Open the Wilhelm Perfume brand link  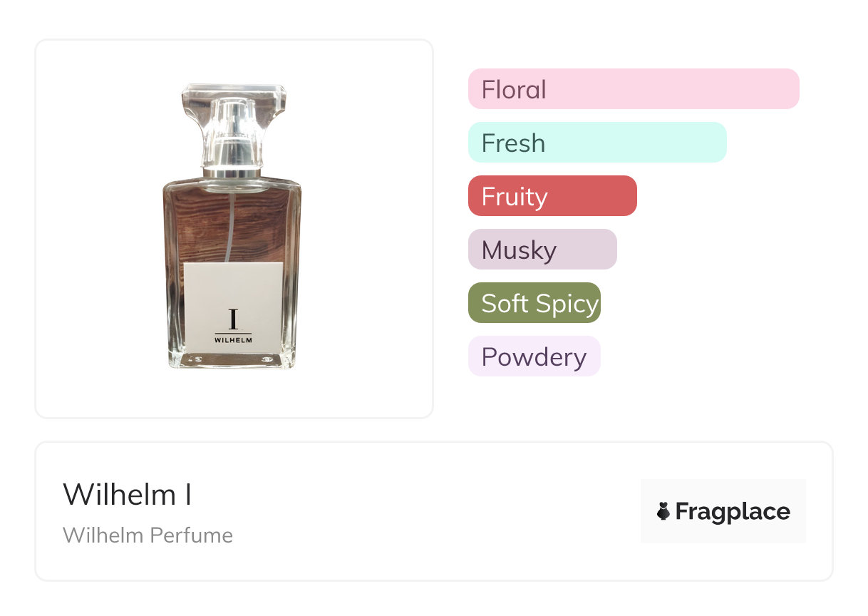(x=148, y=535)
